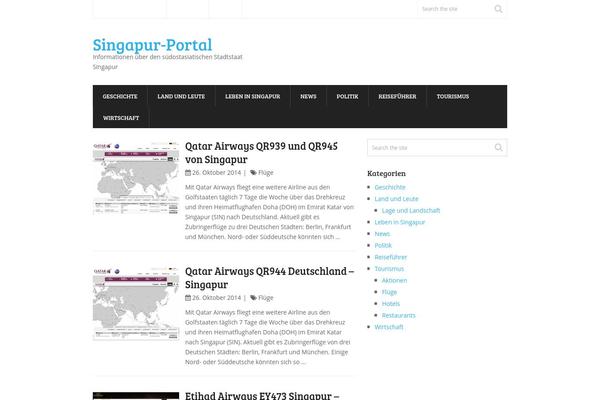Click Flüge tag under the QR944 post
This screenshot has width=600, height=400.
(266, 298)
